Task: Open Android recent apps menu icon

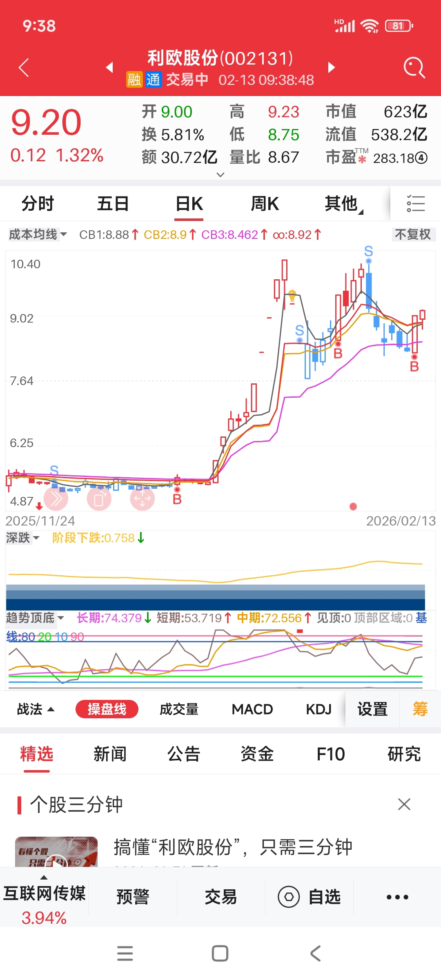Action: tap(125, 953)
